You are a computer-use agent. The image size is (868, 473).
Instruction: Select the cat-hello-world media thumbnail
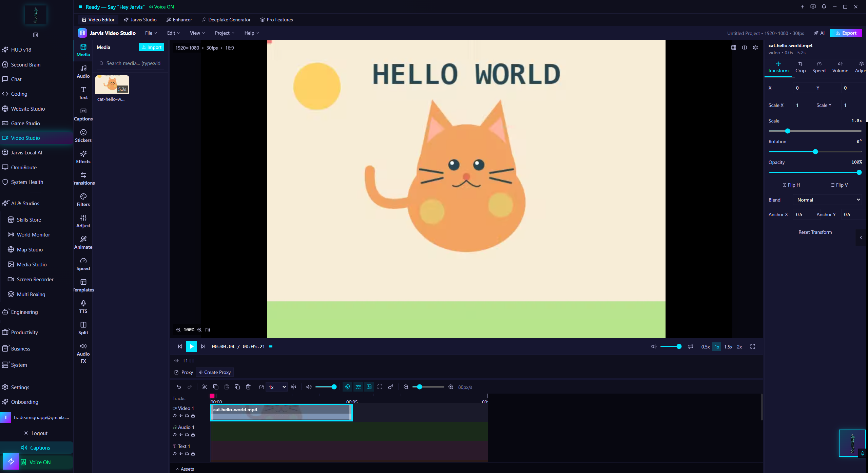[x=112, y=85]
